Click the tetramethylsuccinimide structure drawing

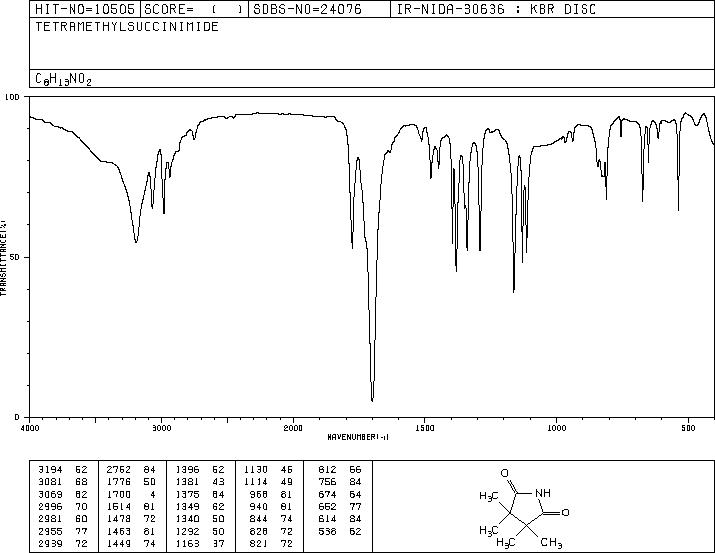[523, 507]
